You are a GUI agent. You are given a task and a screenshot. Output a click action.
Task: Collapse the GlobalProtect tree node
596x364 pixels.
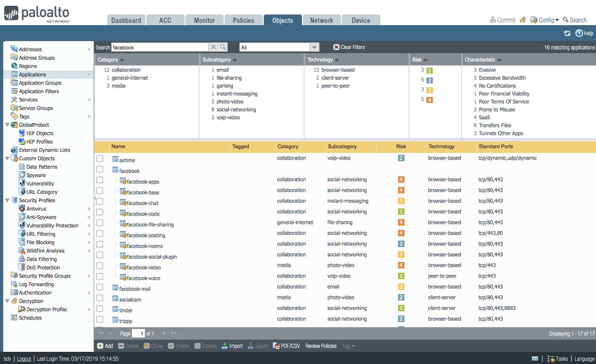7,125
